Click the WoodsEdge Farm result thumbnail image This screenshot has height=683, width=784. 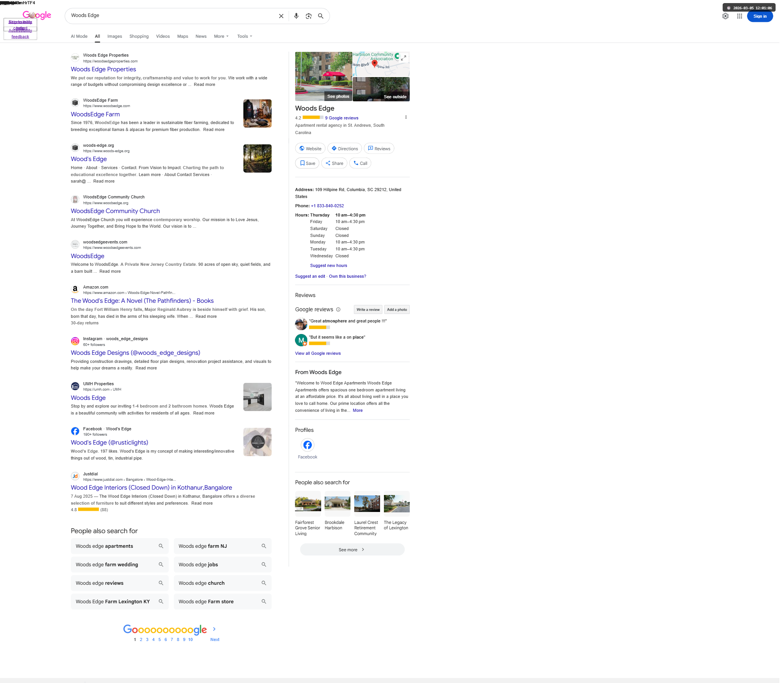257,114
